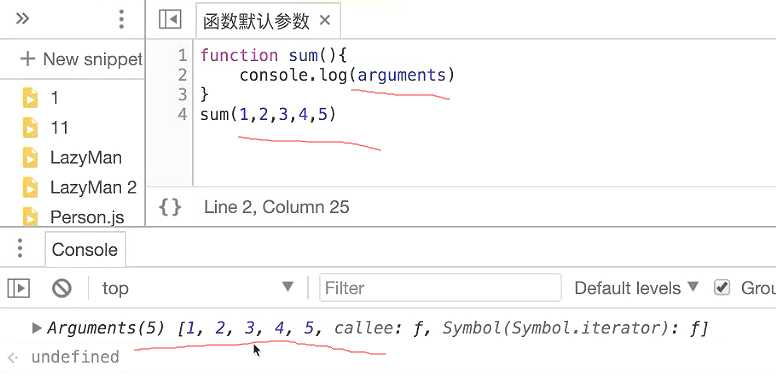Click the pretty print braces icon
Screen dimensions: 776x376
170,207
